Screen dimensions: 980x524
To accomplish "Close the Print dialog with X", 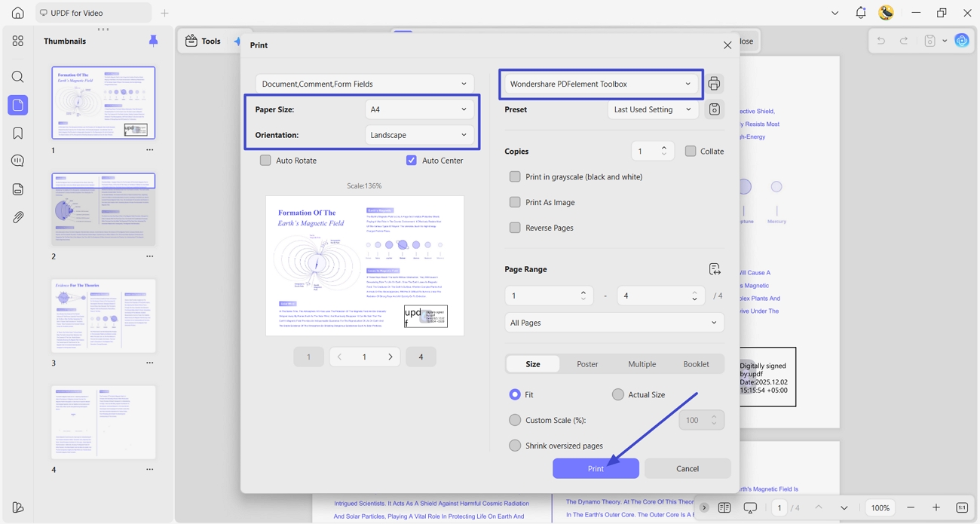I will click(727, 45).
